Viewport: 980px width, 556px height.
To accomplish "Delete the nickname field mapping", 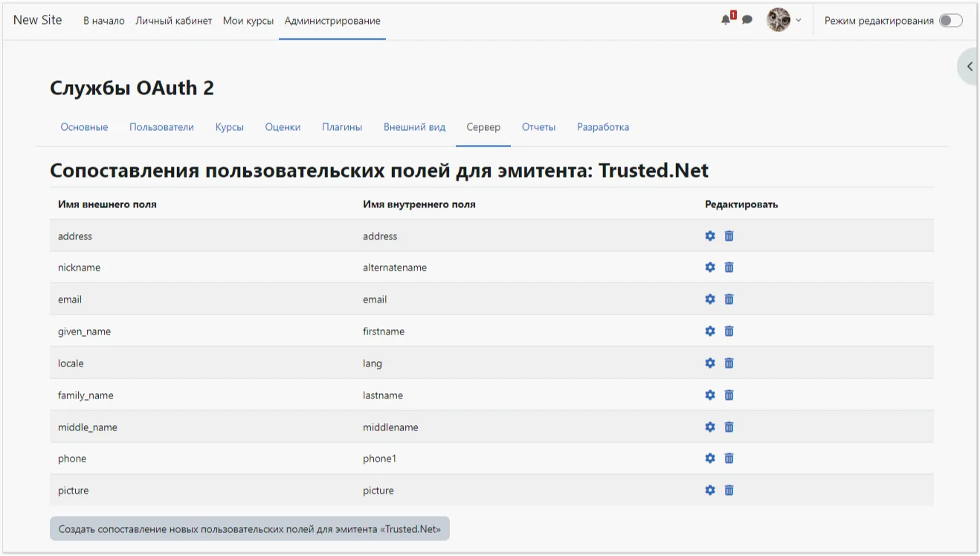I will point(729,267).
